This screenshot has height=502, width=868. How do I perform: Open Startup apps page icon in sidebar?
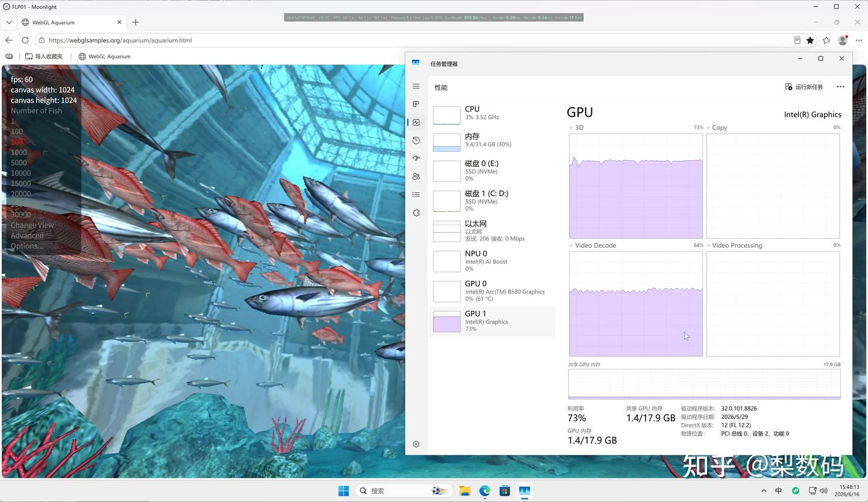(x=416, y=158)
